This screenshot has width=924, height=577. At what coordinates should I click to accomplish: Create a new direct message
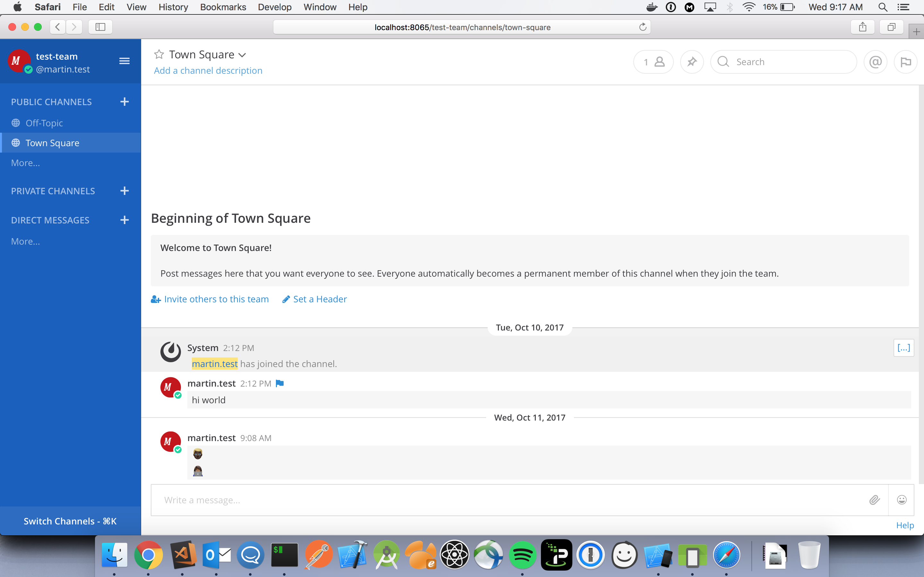pyautogui.click(x=124, y=220)
